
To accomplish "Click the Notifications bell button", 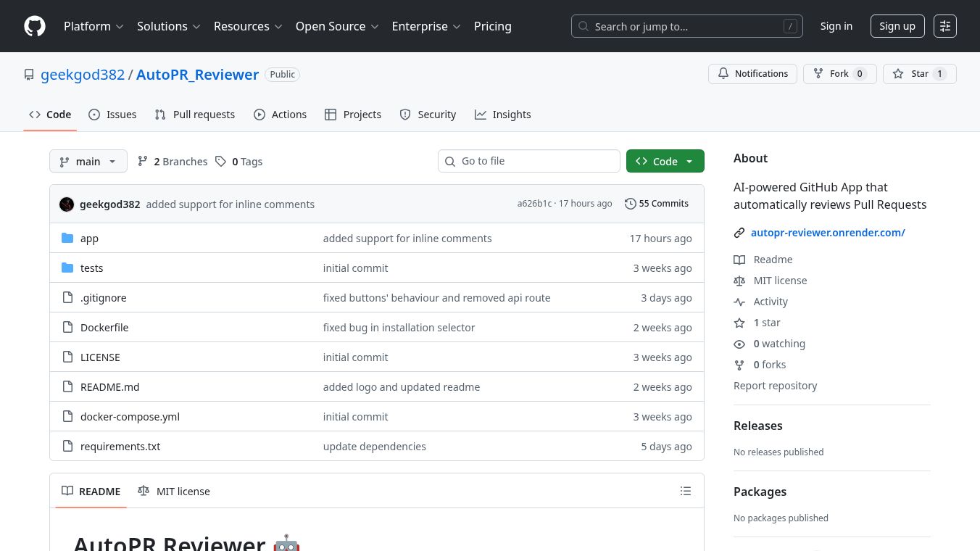I will coord(752,74).
